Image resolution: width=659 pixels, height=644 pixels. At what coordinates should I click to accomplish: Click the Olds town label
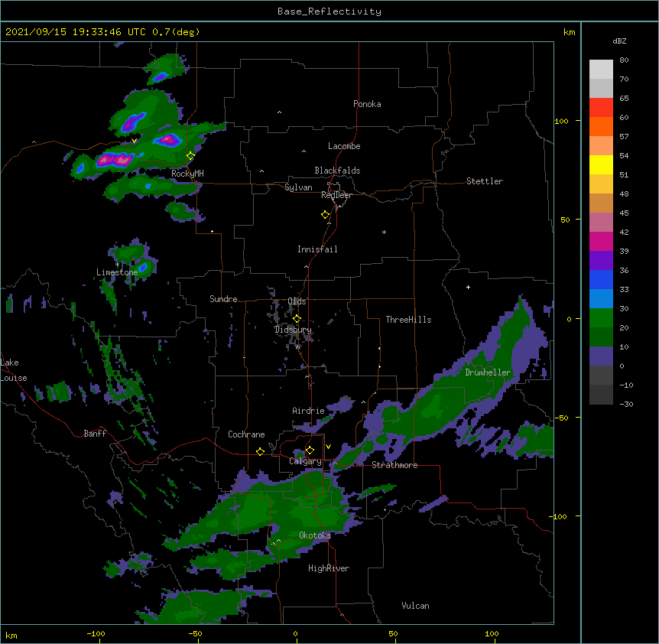[x=297, y=301]
